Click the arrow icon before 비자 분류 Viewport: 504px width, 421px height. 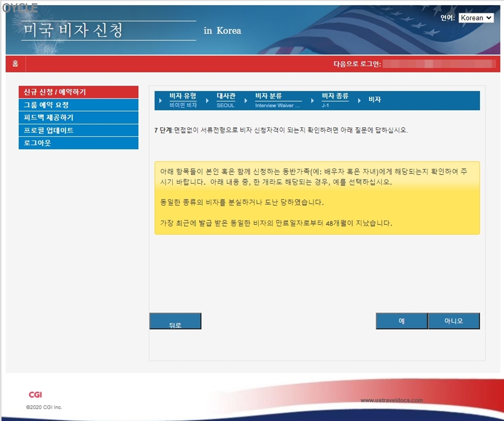point(246,101)
